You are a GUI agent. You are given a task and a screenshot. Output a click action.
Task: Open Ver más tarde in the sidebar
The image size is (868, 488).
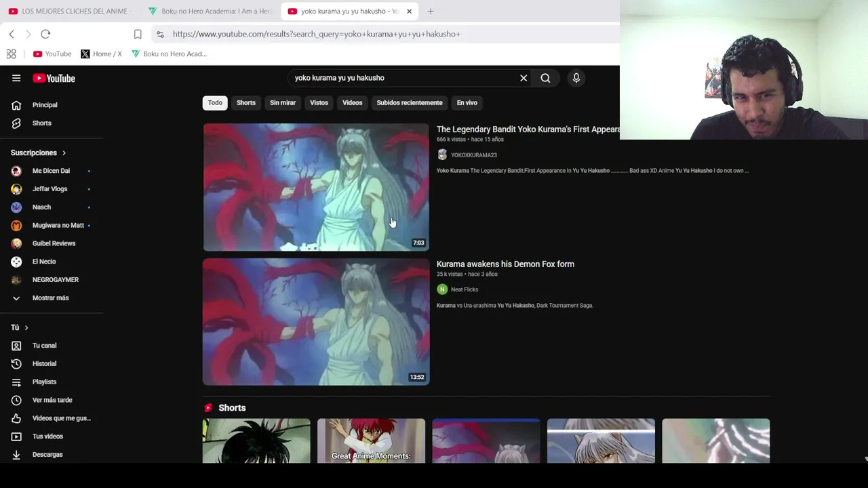[x=52, y=401]
